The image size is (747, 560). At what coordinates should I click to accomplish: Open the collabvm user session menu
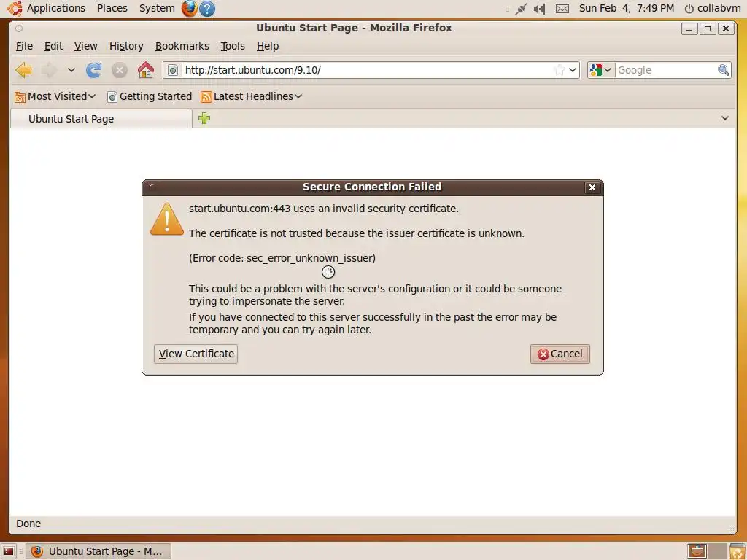pyautogui.click(x=713, y=8)
